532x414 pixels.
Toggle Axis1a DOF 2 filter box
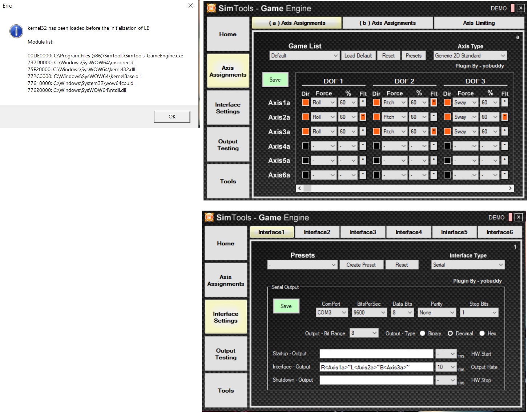[x=434, y=102]
